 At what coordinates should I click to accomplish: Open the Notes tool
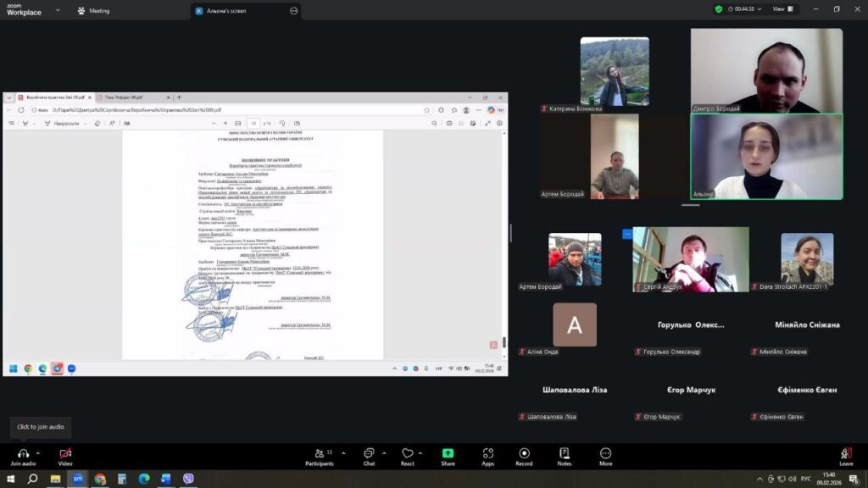pyautogui.click(x=565, y=453)
